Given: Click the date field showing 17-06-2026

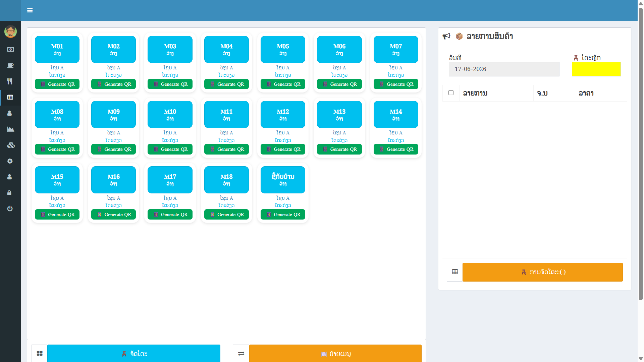Looking at the screenshot, I should click(x=504, y=69).
